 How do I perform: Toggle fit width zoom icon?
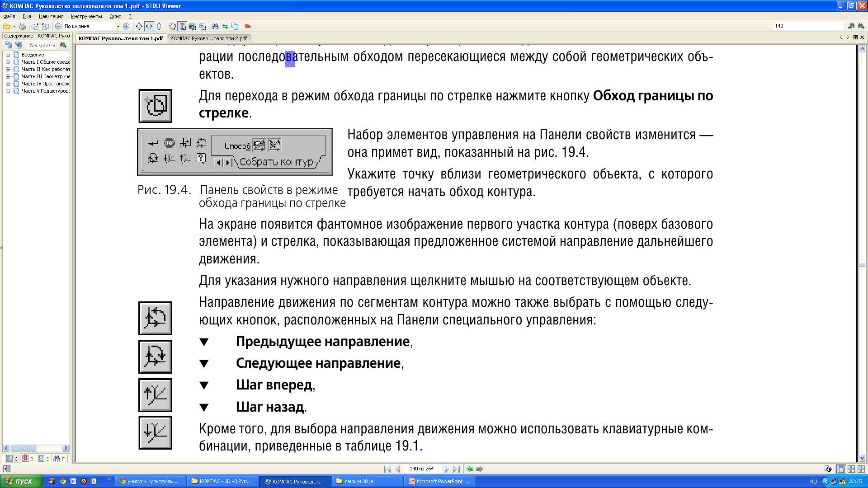coord(149,26)
